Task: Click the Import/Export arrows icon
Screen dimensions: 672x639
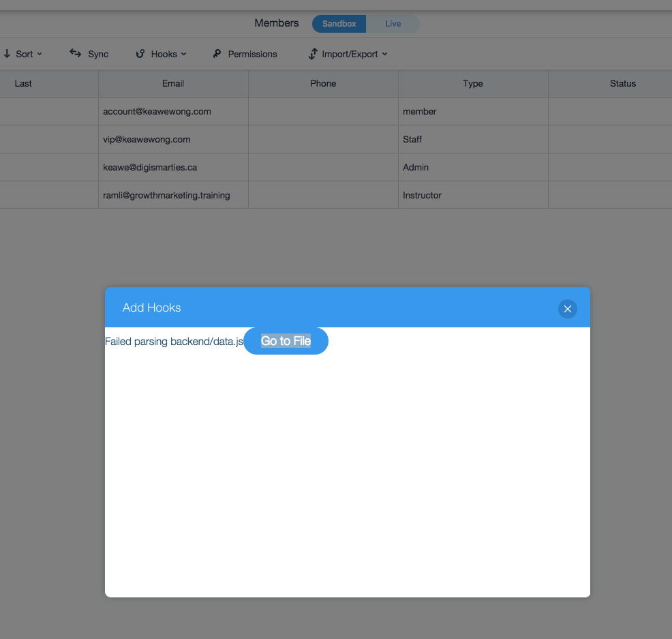Action: coord(314,54)
